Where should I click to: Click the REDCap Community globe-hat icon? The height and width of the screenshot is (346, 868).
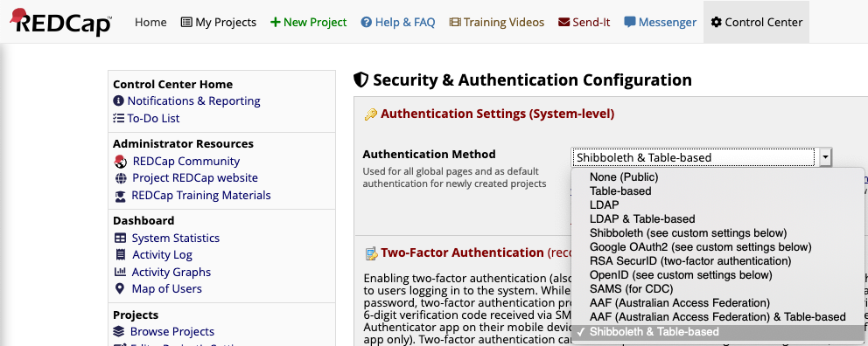[x=120, y=161]
